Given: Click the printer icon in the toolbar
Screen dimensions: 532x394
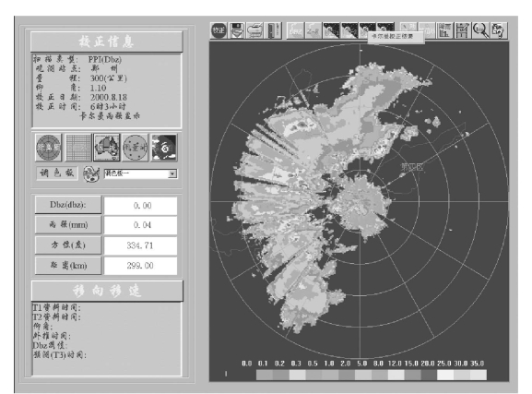Looking at the screenshot, I should pyautogui.click(x=254, y=30).
